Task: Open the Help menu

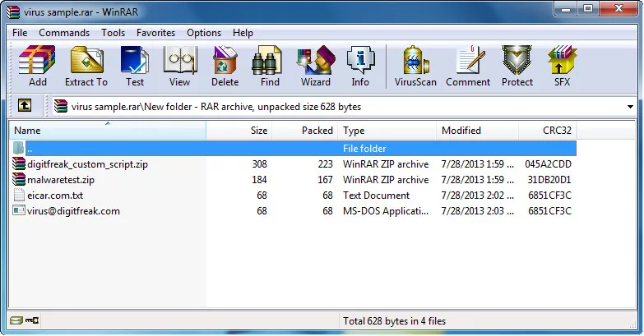Action: (x=243, y=32)
